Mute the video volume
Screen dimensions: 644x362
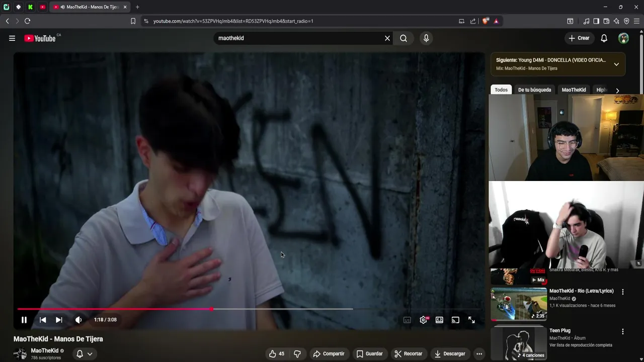click(x=78, y=320)
